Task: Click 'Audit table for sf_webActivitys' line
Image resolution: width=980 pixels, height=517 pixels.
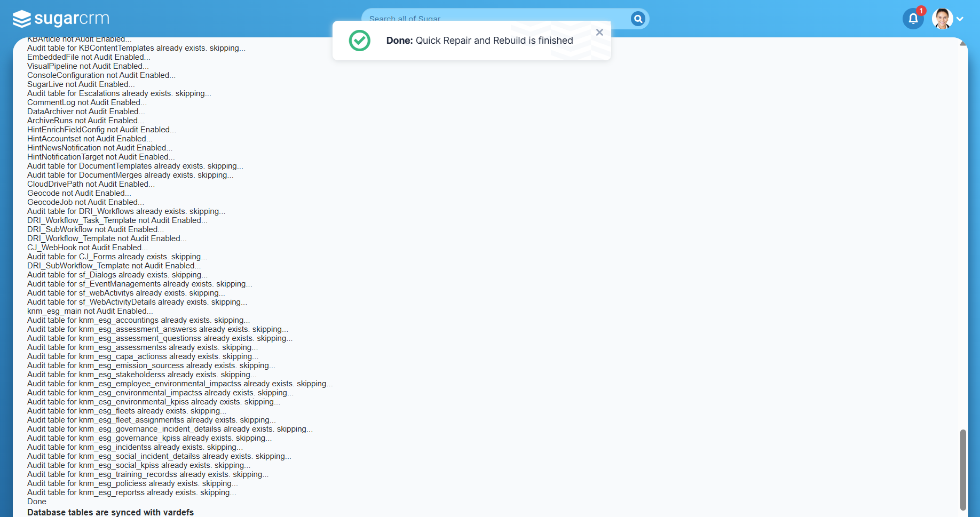Action: (126, 293)
